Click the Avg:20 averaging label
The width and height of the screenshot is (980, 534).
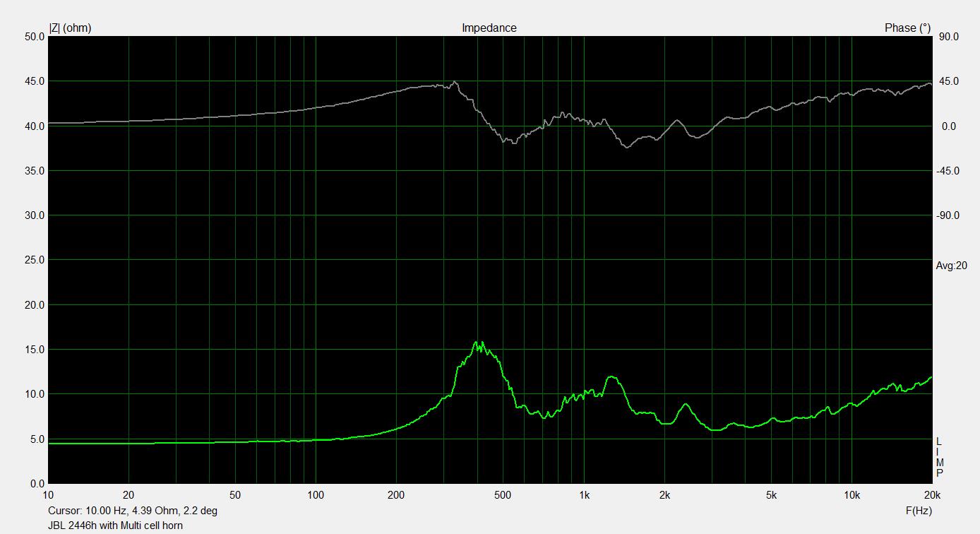pos(951,266)
